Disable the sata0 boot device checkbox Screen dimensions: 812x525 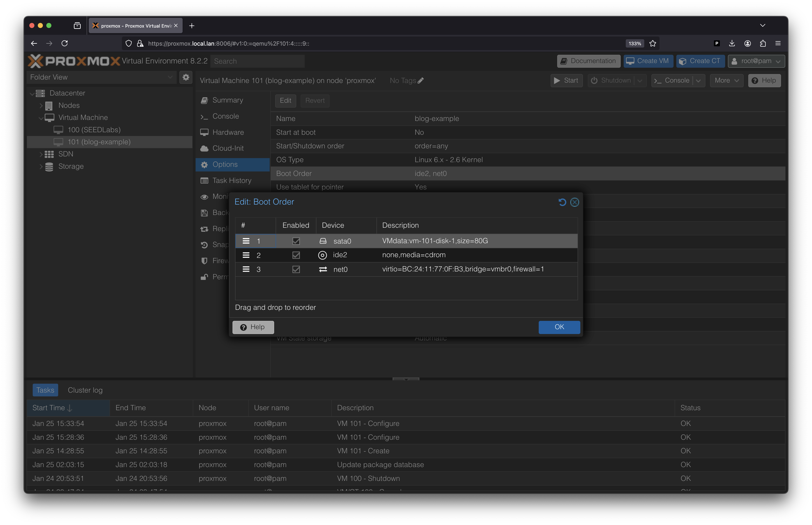(296, 241)
